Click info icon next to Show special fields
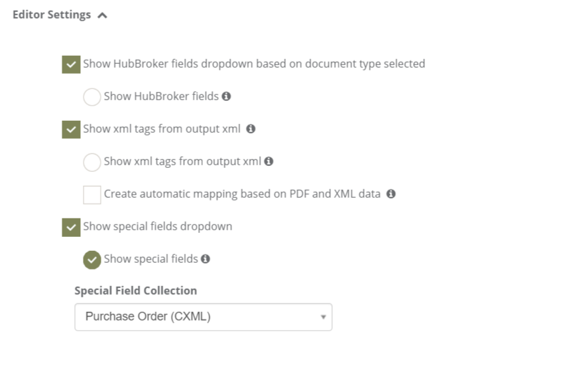 click(206, 259)
